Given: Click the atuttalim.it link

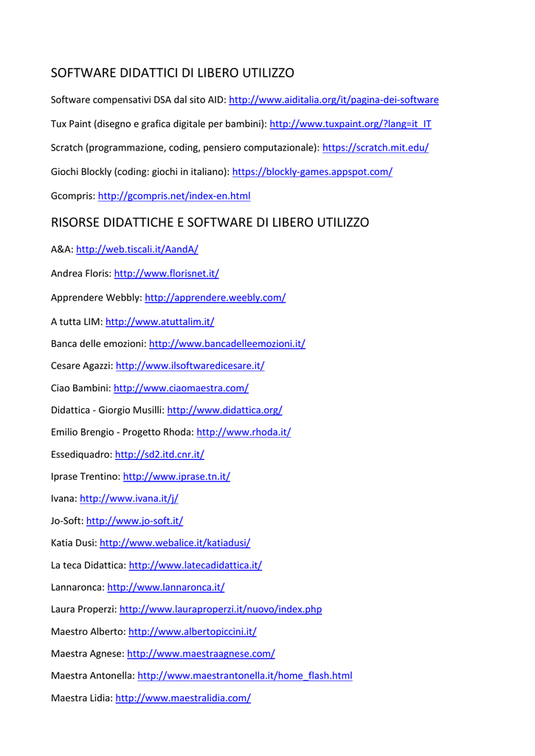Looking at the screenshot, I should point(159,322).
